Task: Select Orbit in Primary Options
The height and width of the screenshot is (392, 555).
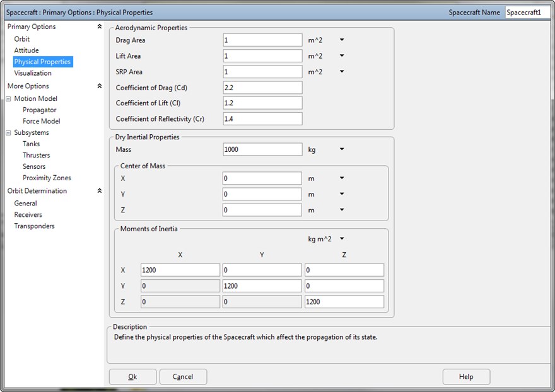Action: (22, 39)
